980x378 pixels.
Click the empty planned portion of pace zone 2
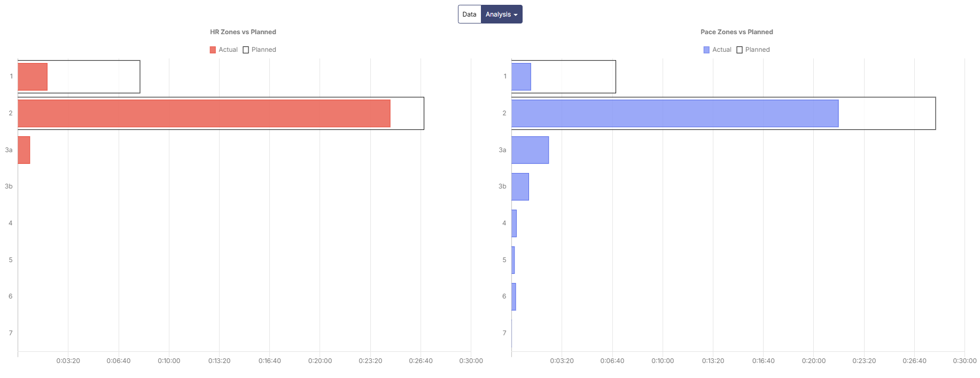(x=887, y=113)
